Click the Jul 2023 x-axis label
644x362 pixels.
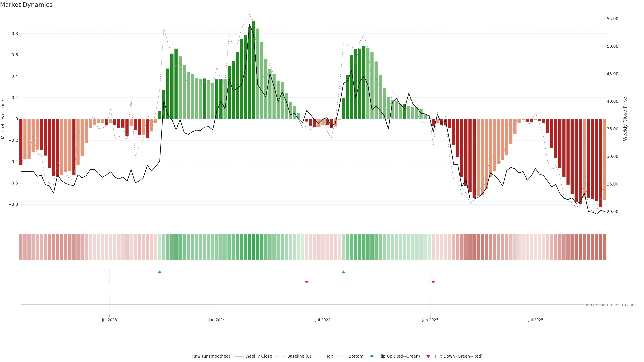[x=109, y=320]
